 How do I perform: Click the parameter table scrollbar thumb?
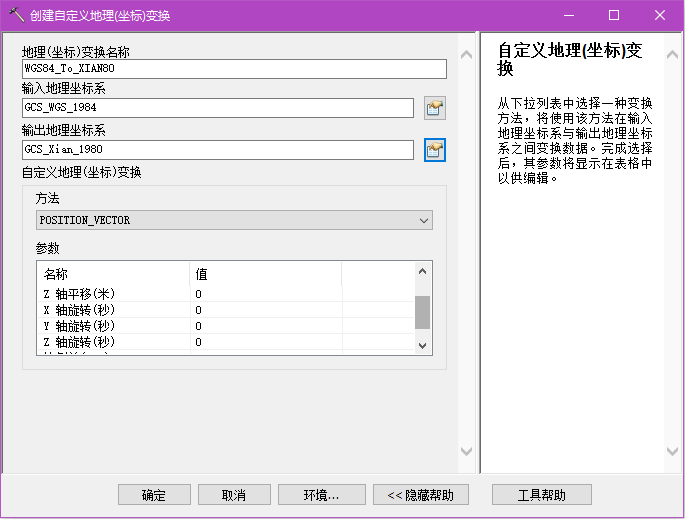(x=422, y=312)
